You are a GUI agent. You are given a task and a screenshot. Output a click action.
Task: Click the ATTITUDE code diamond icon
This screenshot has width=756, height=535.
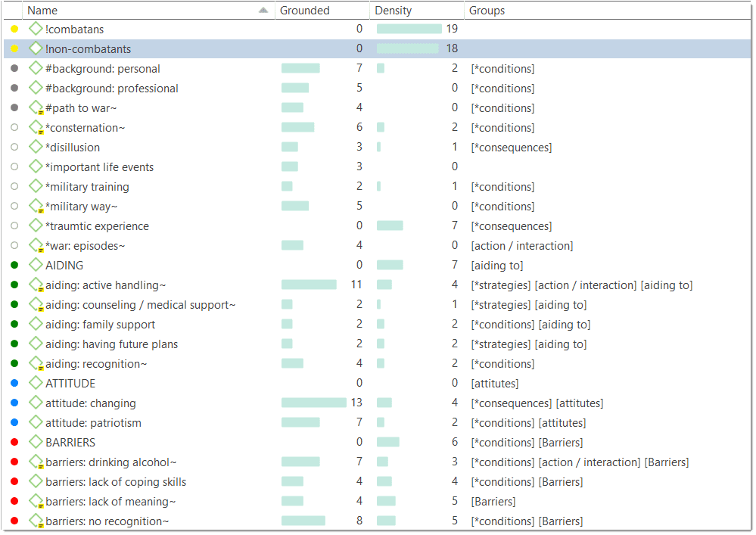pyautogui.click(x=36, y=383)
